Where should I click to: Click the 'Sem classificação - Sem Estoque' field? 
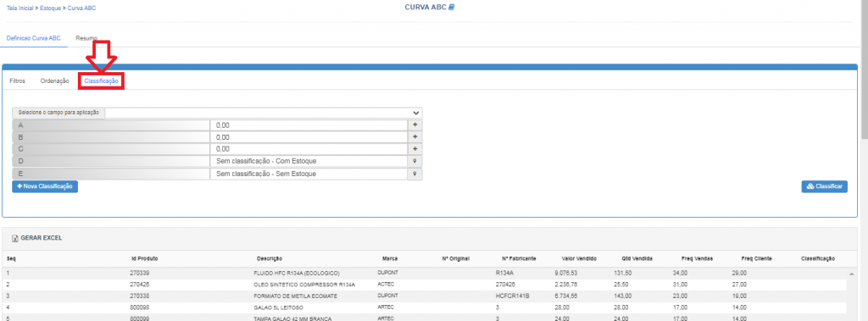[309, 174]
